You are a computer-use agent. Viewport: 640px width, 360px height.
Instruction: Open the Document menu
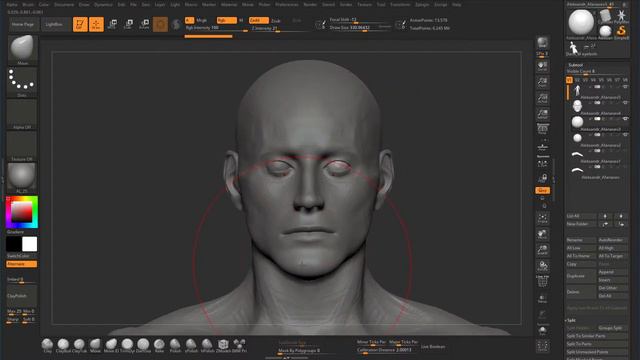[64, 4]
